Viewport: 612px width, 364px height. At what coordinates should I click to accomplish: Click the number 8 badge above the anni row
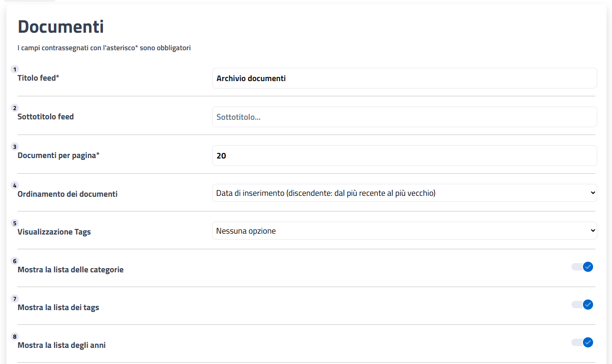pyautogui.click(x=15, y=337)
